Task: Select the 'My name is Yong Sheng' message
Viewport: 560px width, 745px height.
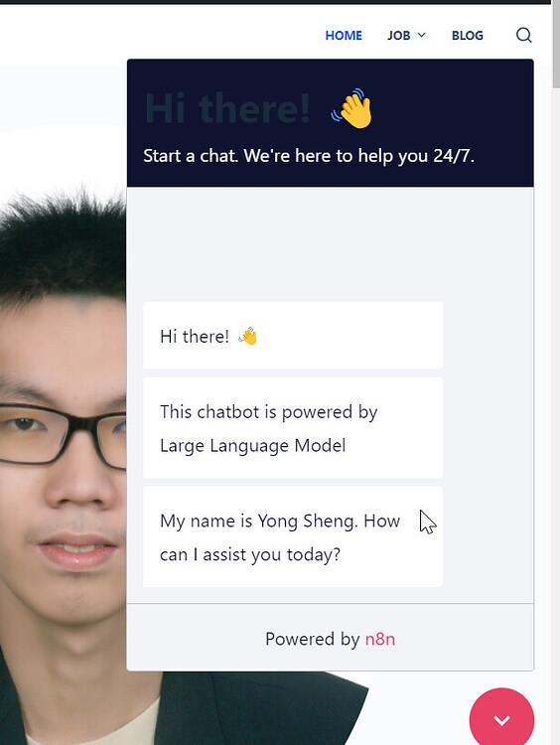Action: tap(293, 536)
